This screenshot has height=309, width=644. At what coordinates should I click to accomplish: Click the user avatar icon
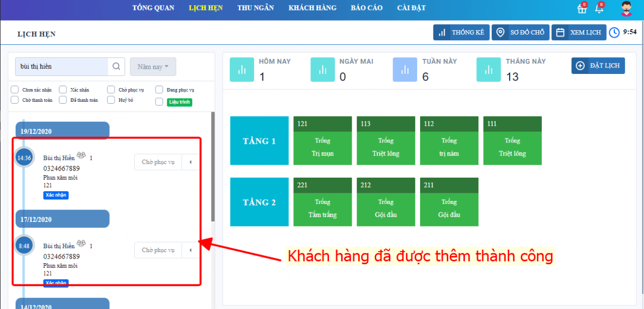click(x=626, y=9)
